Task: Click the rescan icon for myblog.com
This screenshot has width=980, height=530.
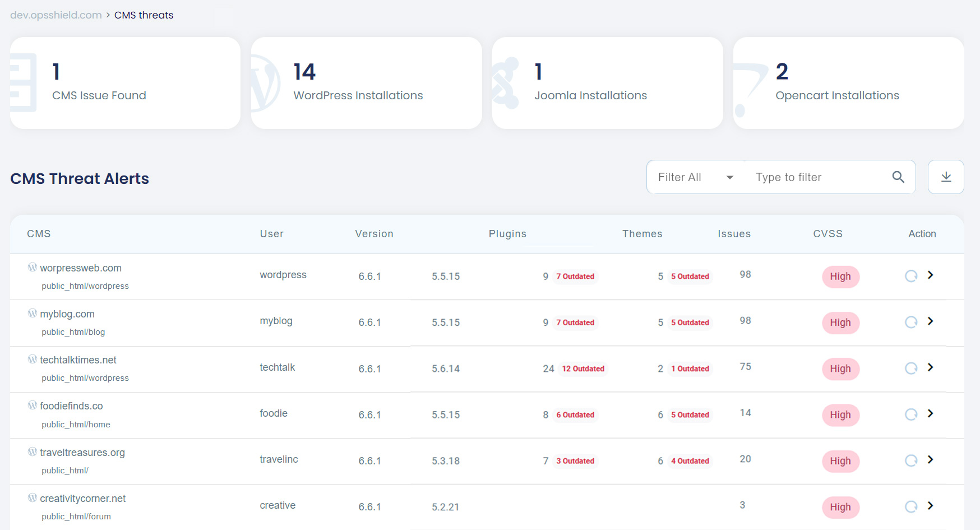Action: point(911,322)
